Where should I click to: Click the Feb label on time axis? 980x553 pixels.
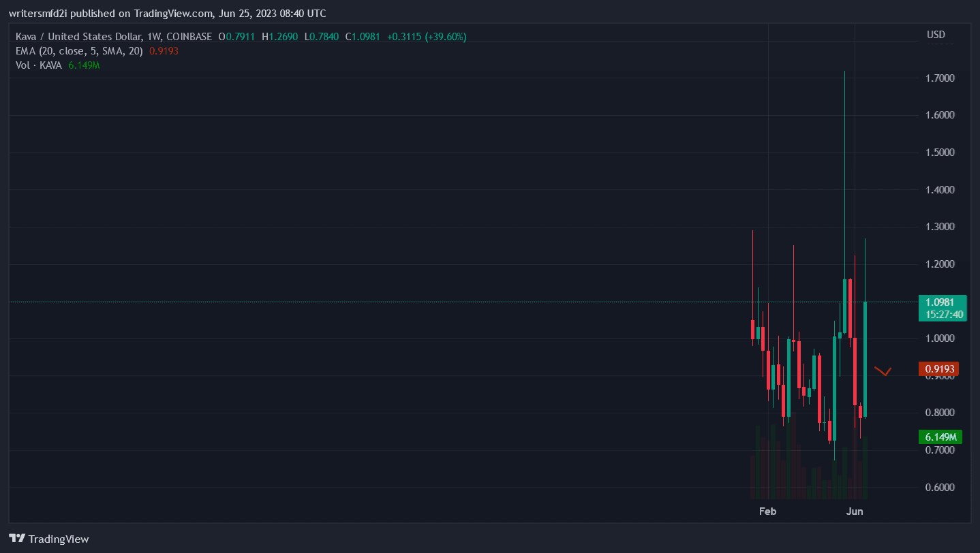coord(768,511)
